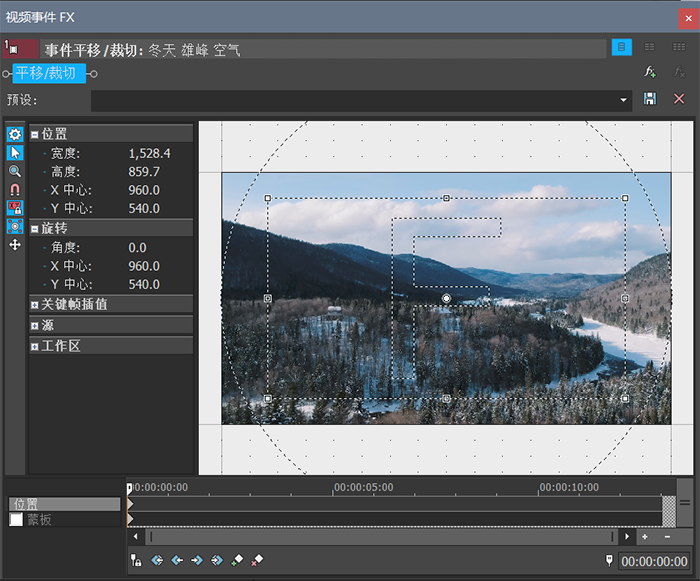Toggle size about center icon
This screenshot has width=700, height=581.
pyautogui.click(x=15, y=226)
